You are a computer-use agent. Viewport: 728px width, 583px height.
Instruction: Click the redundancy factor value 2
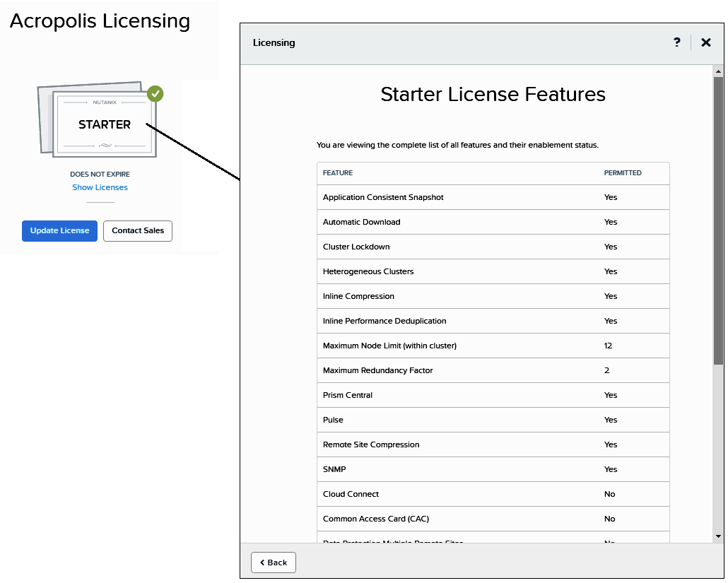point(607,370)
